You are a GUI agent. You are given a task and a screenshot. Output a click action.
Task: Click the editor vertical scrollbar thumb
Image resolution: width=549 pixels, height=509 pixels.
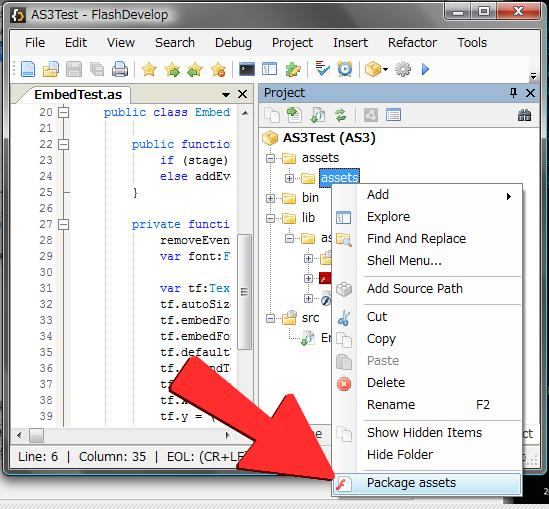[x=244, y=292]
